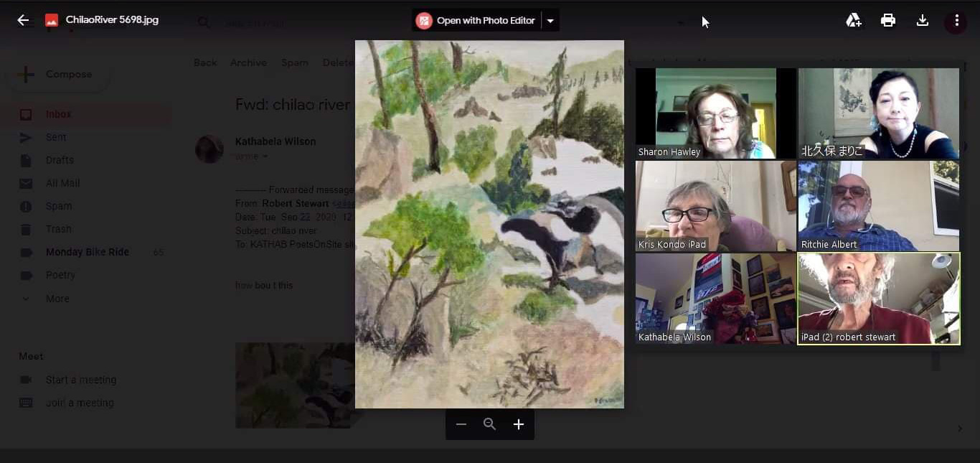Select the file name ChilaoRiver 5698.jpg
Image resolution: width=980 pixels, height=463 pixels.
(112, 20)
